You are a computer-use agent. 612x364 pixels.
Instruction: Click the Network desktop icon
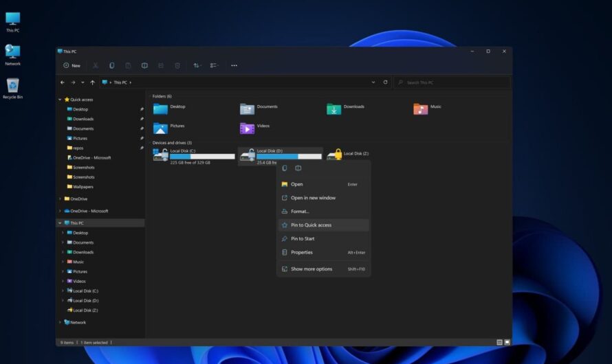12,55
